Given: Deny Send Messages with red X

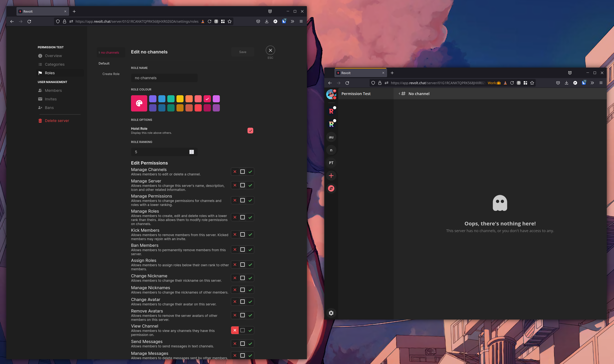Looking at the screenshot, I should pyautogui.click(x=235, y=344).
